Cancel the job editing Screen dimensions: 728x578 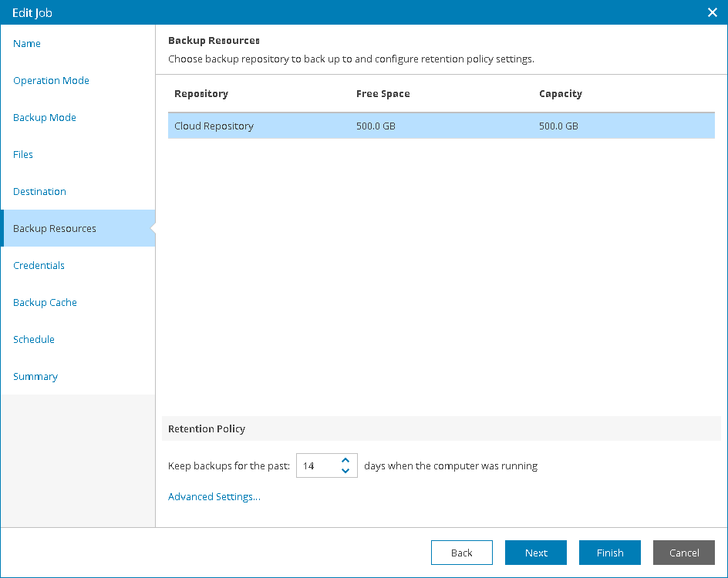coord(684,553)
